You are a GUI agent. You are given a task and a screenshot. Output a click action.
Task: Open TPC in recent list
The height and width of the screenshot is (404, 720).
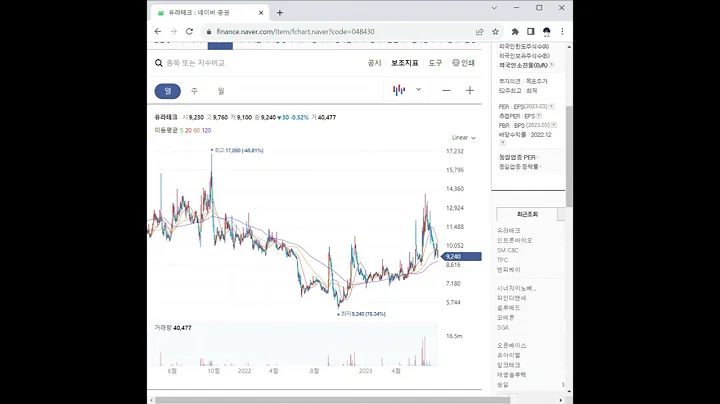coord(502,260)
